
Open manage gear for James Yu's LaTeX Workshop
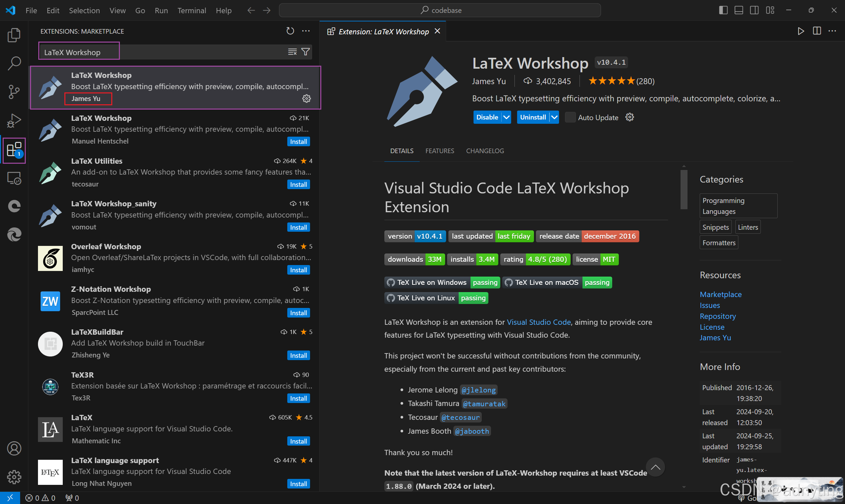[306, 98]
